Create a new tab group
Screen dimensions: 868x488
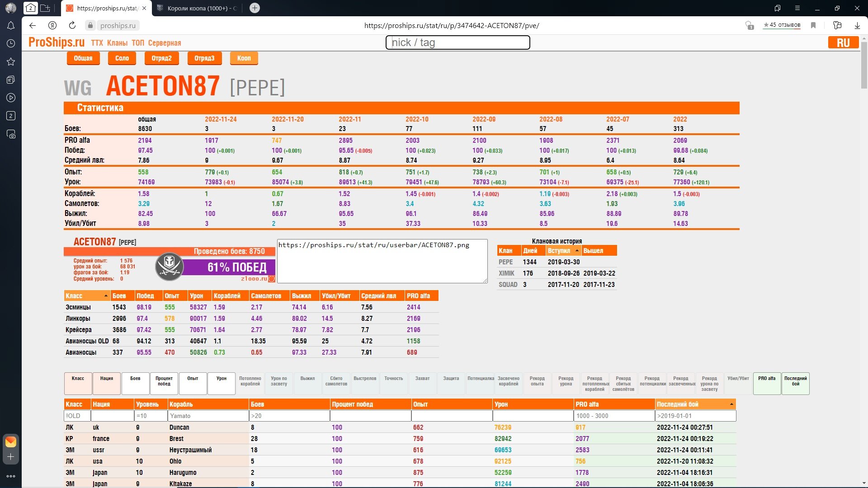(45, 8)
